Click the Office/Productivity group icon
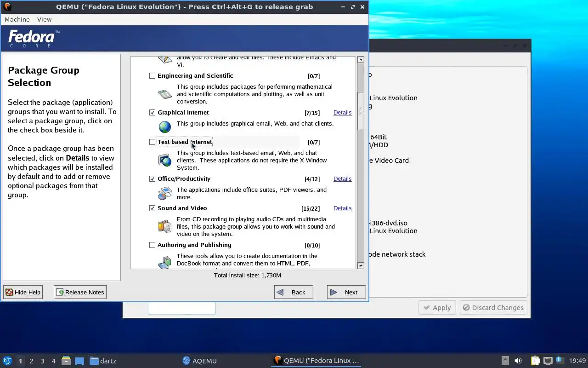This screenshot has width=588, height=368. 164,193
